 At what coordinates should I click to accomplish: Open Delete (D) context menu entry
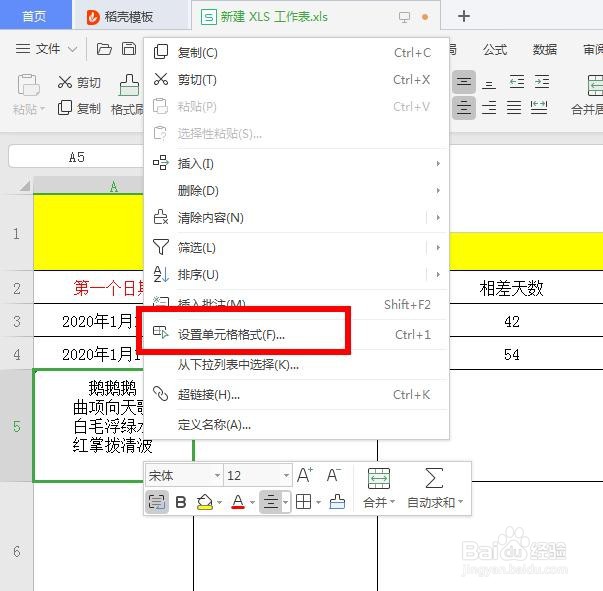pos(296,190)
